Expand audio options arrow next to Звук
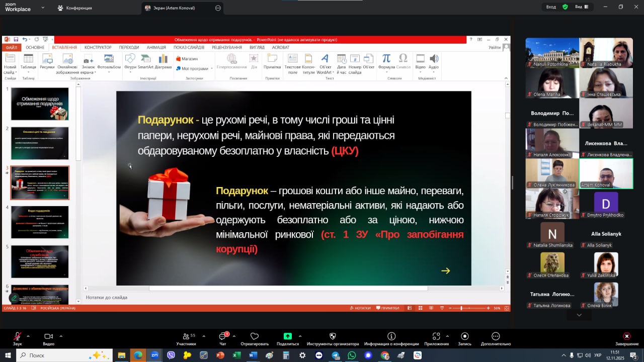The width and height of the screenshot is (644, 362). tap(28, 336)
